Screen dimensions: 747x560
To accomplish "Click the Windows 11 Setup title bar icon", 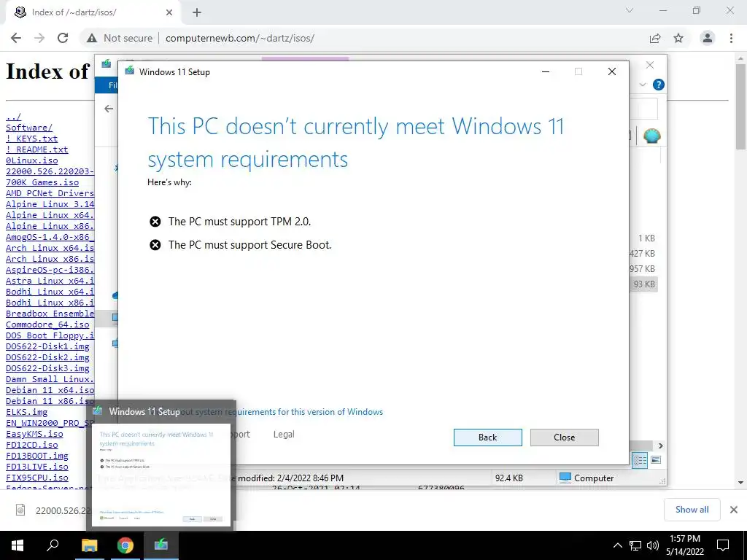I will tap(130, 71).
